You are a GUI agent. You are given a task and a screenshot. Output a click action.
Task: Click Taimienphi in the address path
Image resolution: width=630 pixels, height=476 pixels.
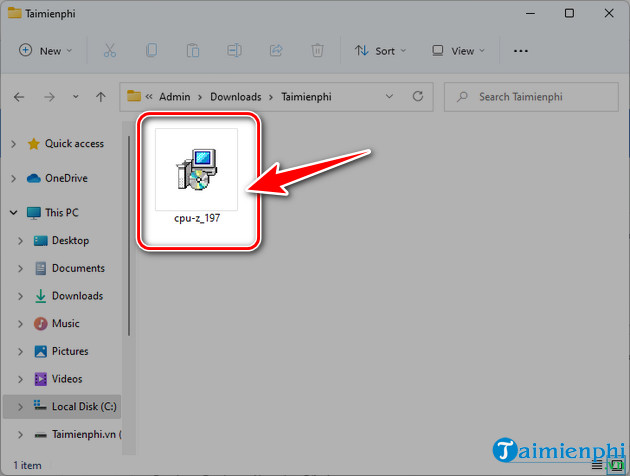(x=306, y=97)
